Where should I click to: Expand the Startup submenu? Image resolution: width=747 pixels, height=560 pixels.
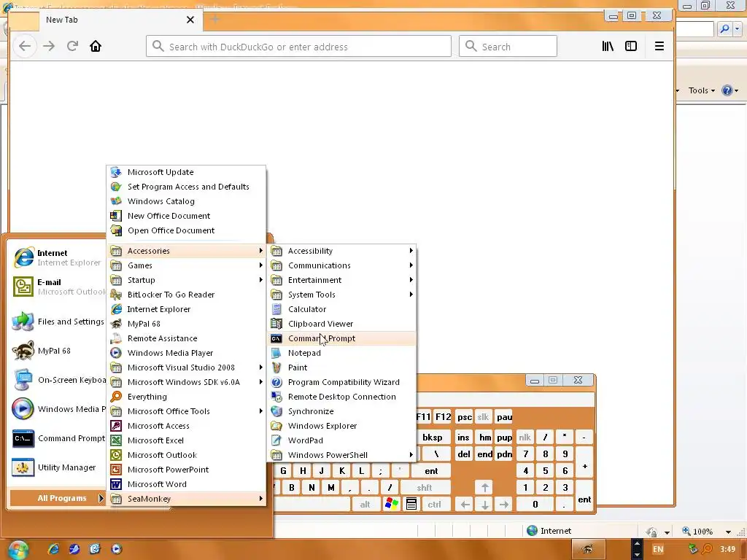coord(186,280)
